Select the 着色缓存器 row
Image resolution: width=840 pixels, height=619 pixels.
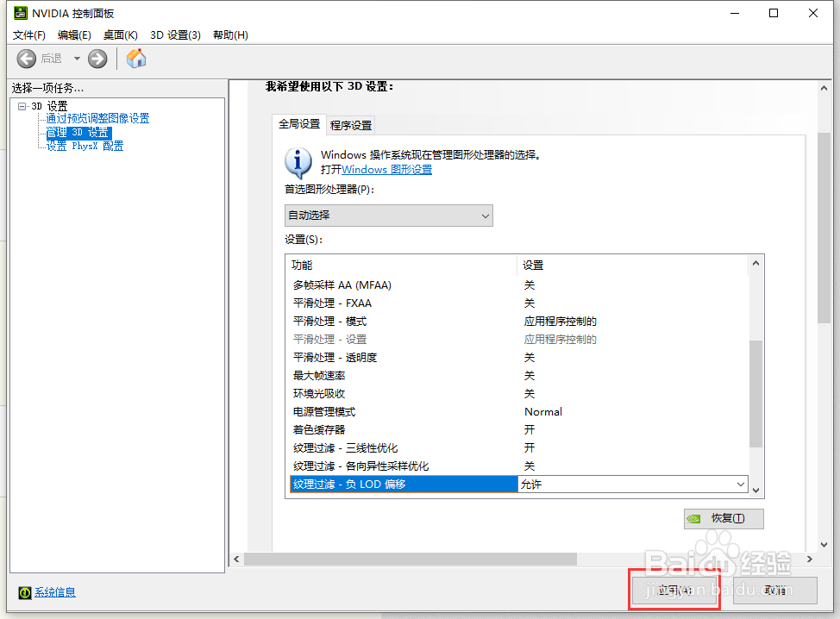[x=518, y=429]
